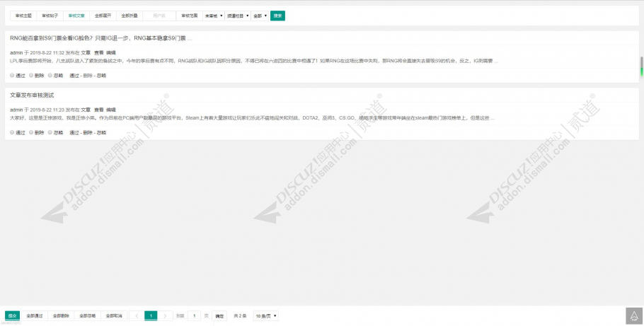Click the green 搜索 button

point(277,16)
